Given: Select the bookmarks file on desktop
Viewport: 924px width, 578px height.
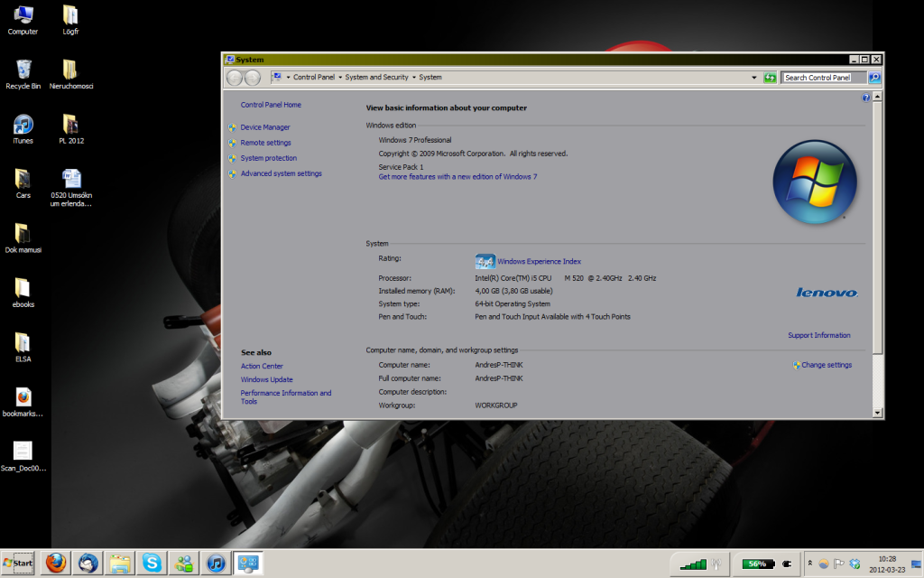Looking at the screenshot, I should (23, 402).
